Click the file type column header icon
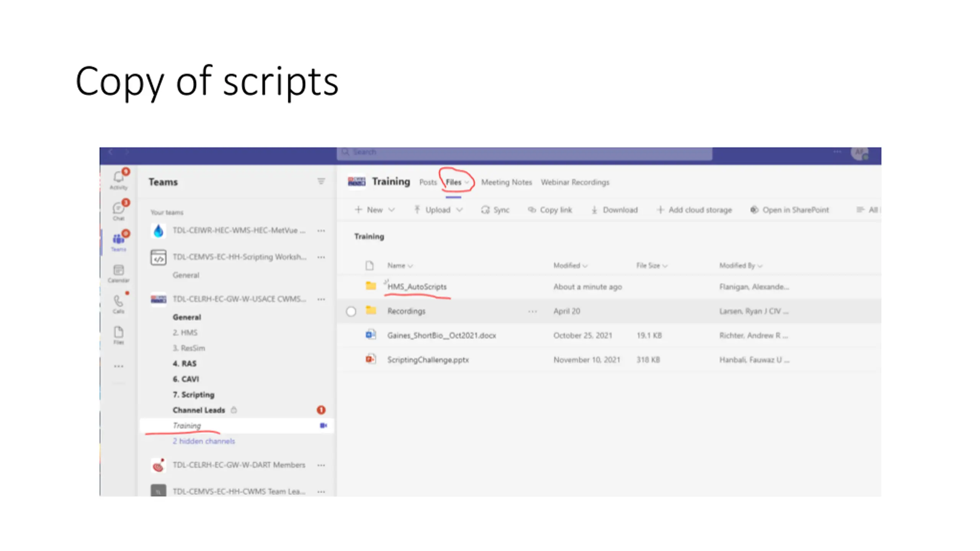 coord(369,265)
